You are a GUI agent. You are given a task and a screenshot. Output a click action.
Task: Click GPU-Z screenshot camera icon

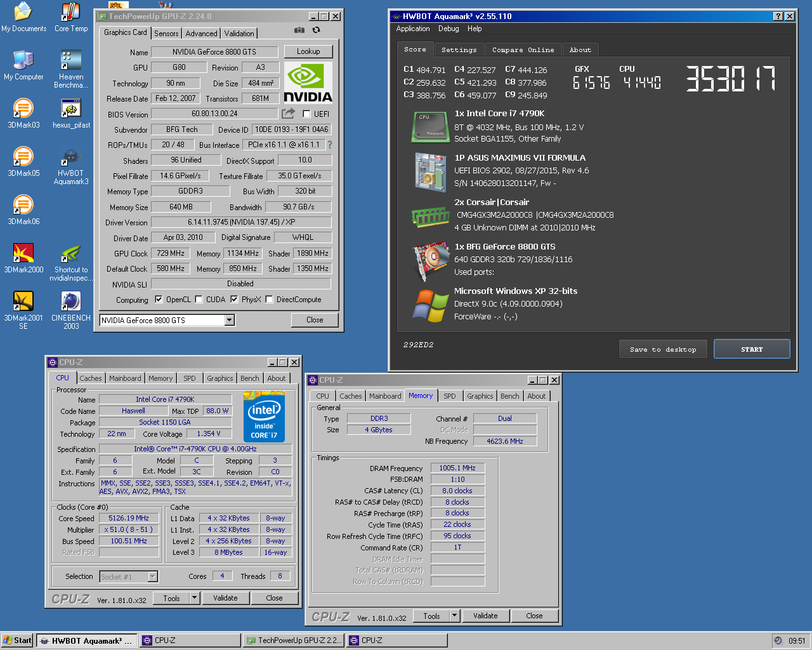[x=299, y=30]
